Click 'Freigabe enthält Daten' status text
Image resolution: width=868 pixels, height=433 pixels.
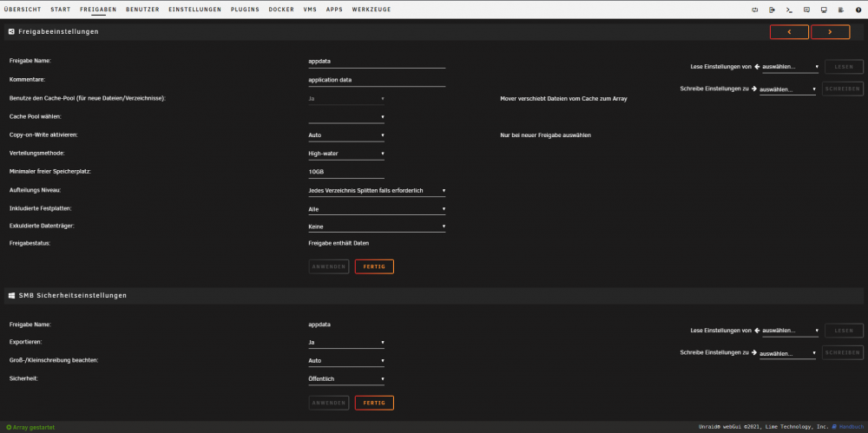[339, 243]
